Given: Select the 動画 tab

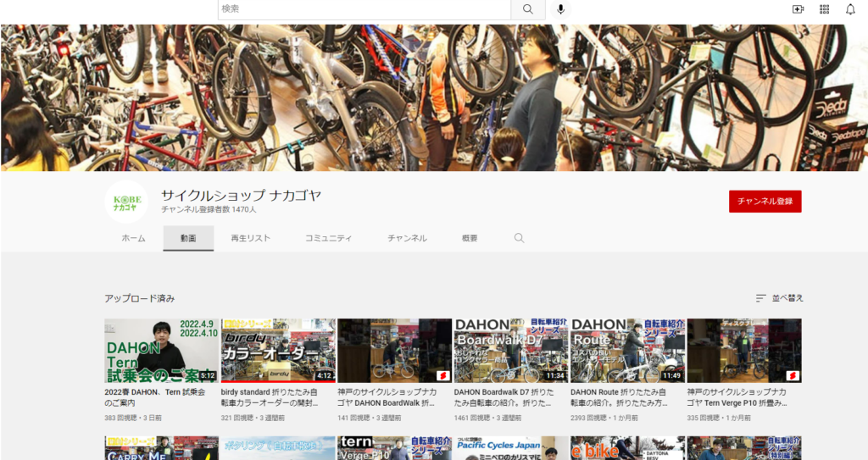Looking at the screenshot, I should pyautogui.click(x=188, y=238).
